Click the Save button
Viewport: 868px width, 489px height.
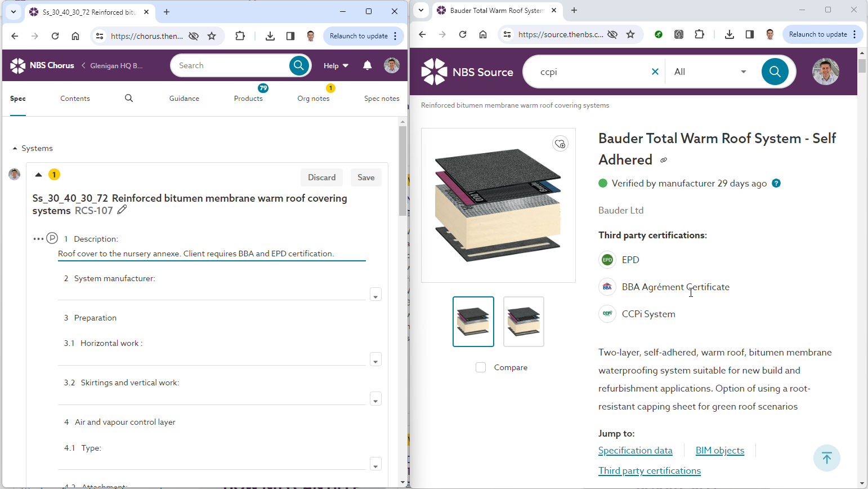click(366, 177)
